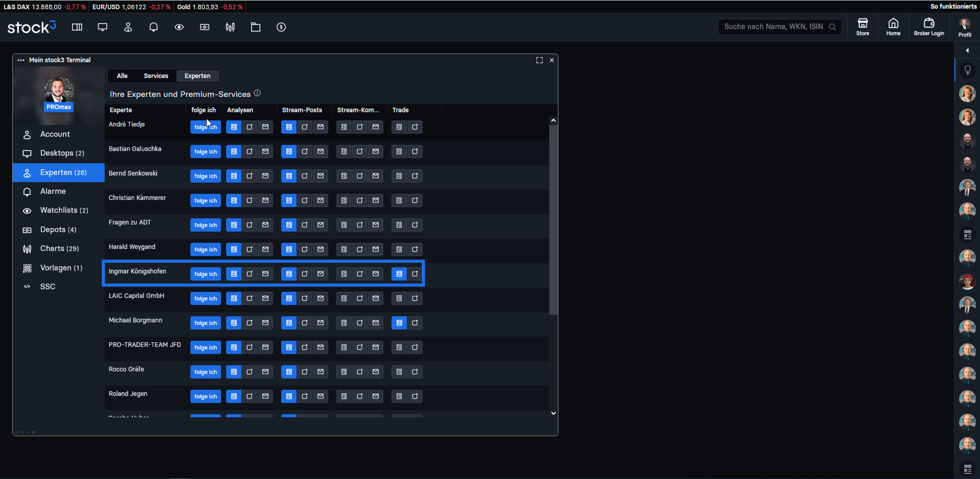The image size is (980, 479).
Task: Click the expert name 'PRO-TRADER-TEAM JFD'
Action: pos(145,345)
